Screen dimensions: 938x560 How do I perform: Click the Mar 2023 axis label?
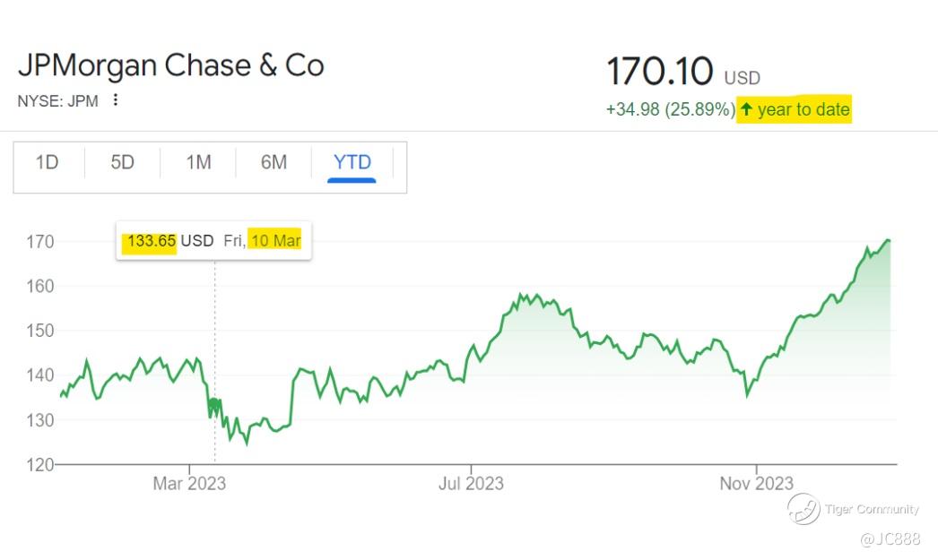click(x=189, y=484)
